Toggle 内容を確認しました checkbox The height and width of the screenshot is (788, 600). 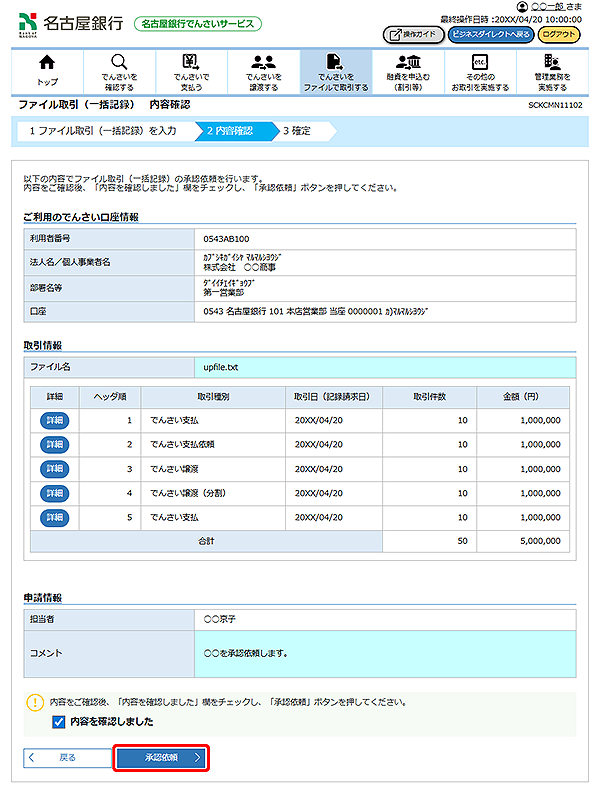tap(58, 721)
